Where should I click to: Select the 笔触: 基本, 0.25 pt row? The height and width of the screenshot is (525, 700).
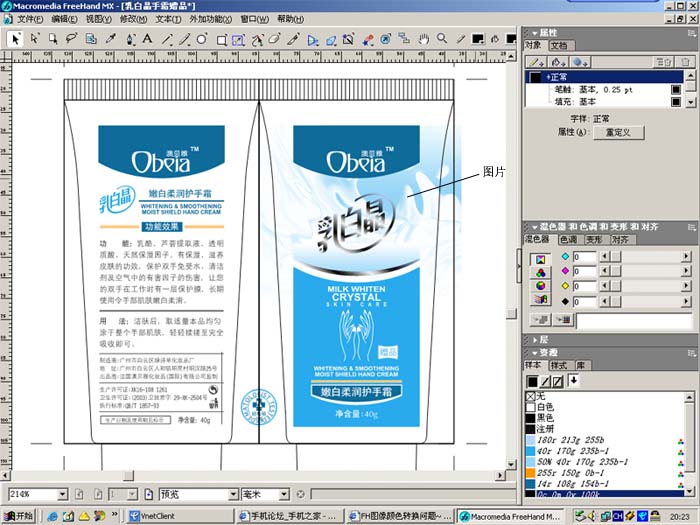point(604,89)
